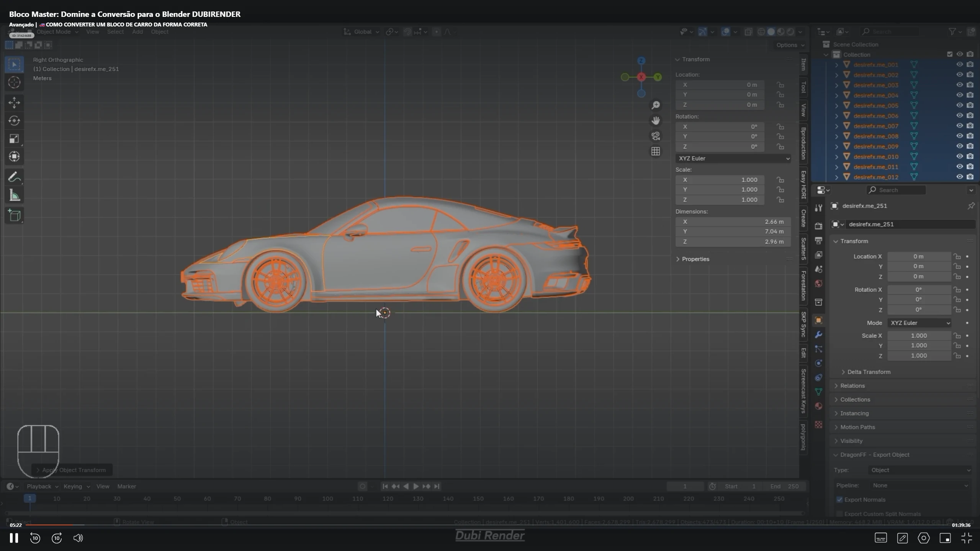Expand the Relations section
Screen dimensions: 980x551
(x=852, y=386)
